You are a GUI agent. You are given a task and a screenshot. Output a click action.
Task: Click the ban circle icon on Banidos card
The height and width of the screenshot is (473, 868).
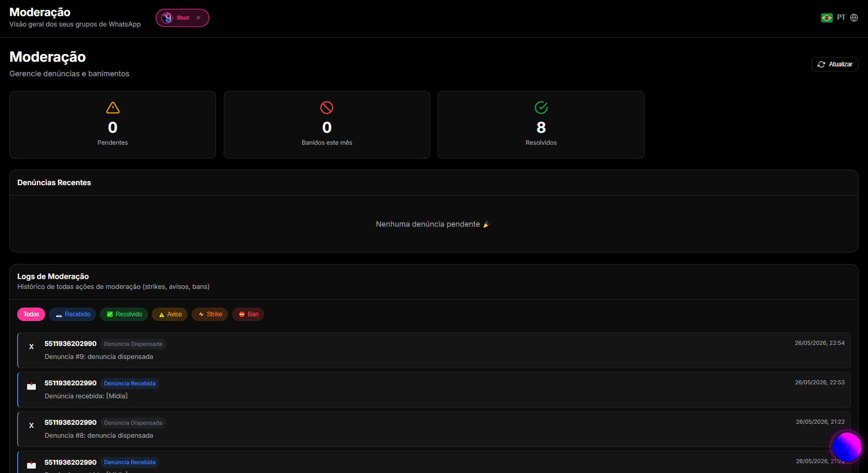[327, 107]
